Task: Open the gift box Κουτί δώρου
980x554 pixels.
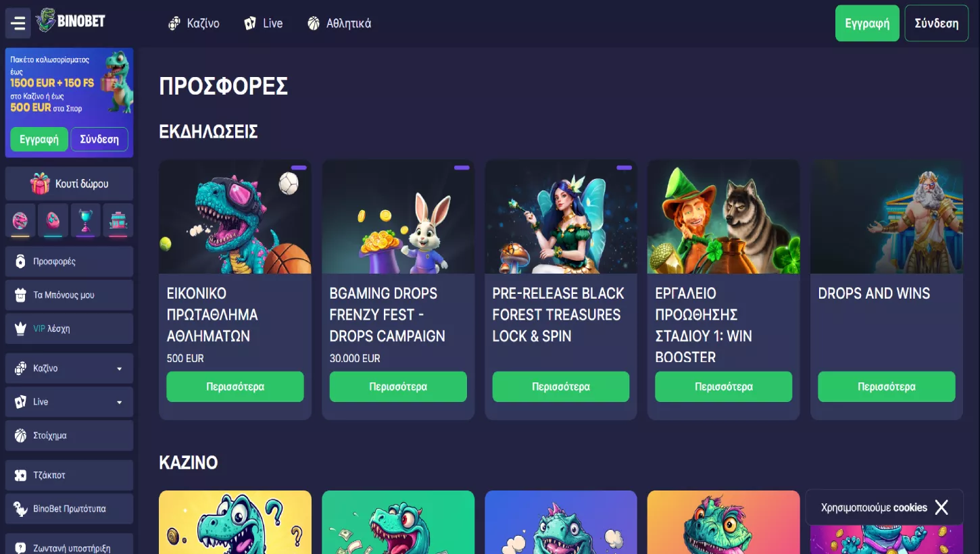Action: pos(69,184)
